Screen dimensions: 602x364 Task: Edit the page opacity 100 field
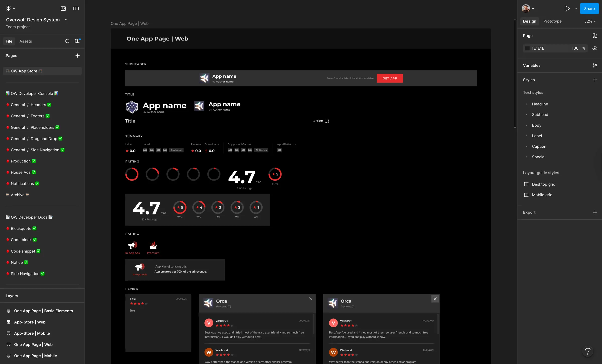[575, 48]
